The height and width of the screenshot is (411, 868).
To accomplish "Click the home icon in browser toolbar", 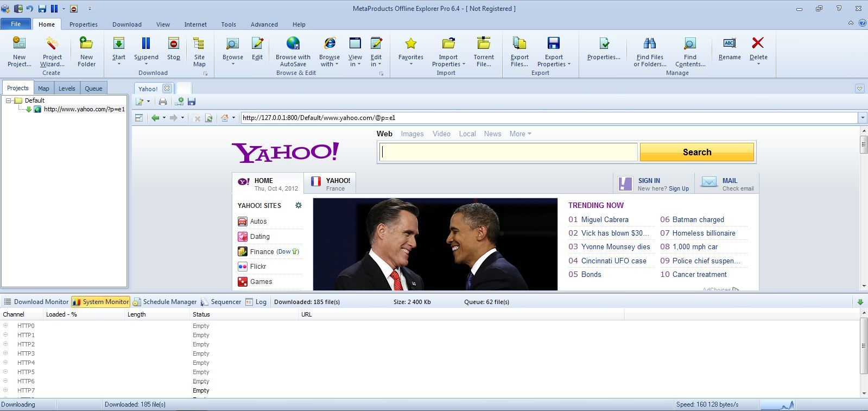I will pos(225,118).
